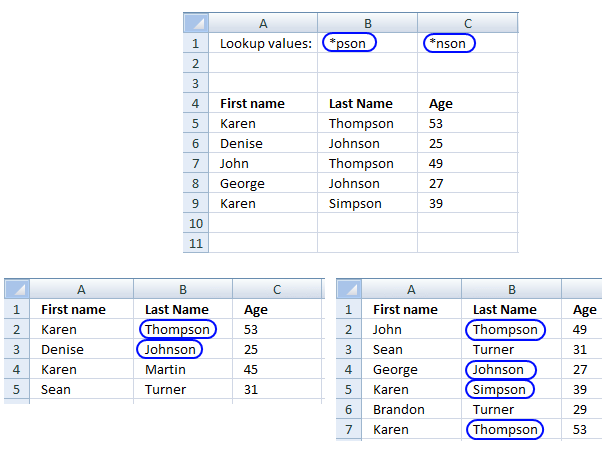Select row 4 header in top sheet
This screenshot has height=450, width=603.
coord(196,103)
